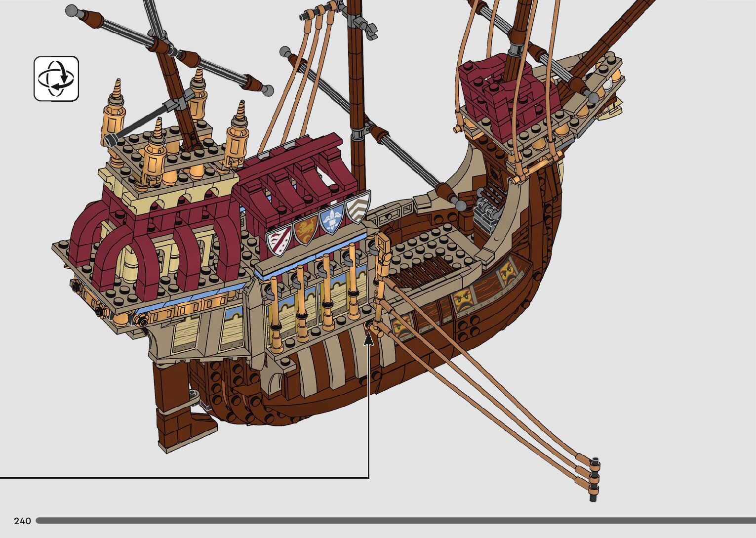Click the blue fleur-de-lis shield
Screen dimensions: 756x538
331,219
